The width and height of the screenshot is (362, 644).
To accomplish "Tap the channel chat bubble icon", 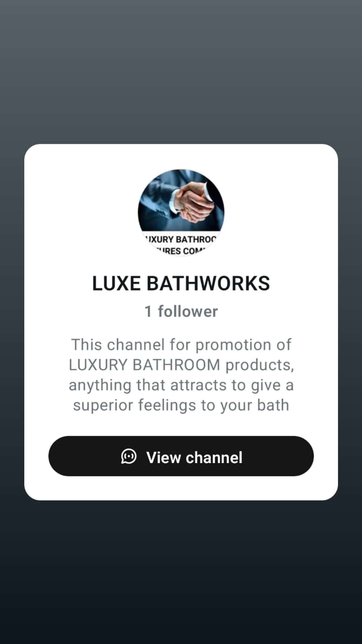I will (x=129, y=456).
